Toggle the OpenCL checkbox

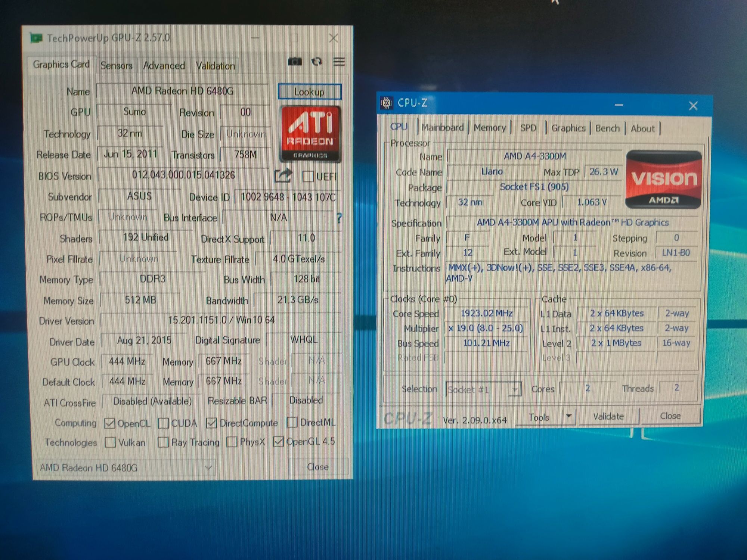110,423
